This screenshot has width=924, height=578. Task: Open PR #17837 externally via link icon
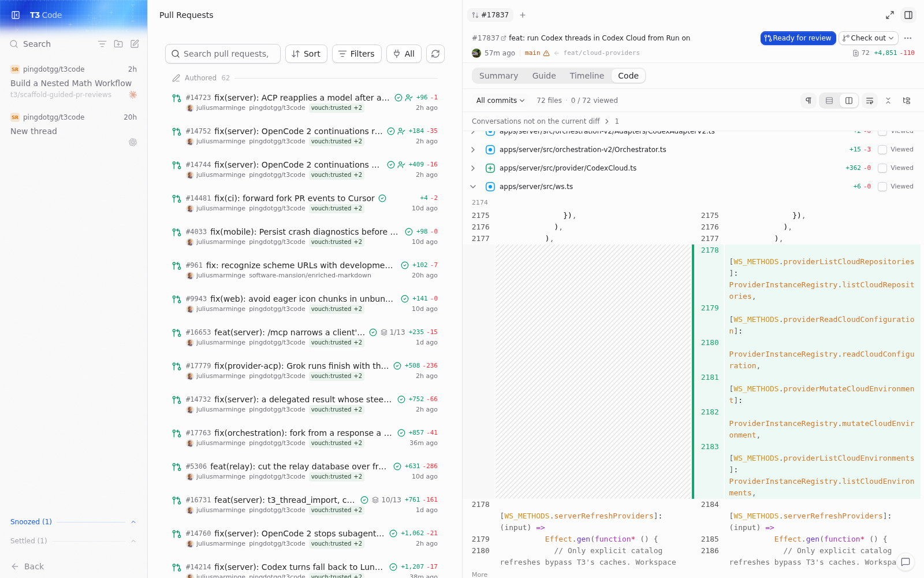point(504,38)
